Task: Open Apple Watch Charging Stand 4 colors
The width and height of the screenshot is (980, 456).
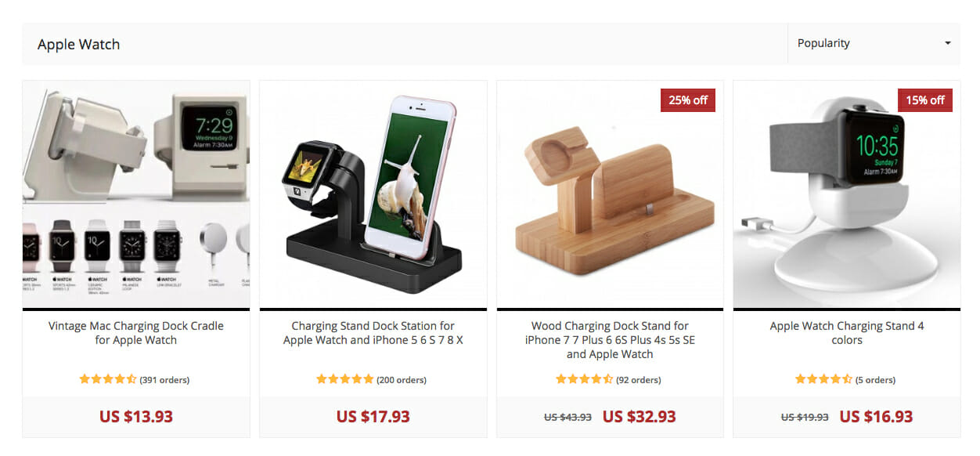Action: 847,333
